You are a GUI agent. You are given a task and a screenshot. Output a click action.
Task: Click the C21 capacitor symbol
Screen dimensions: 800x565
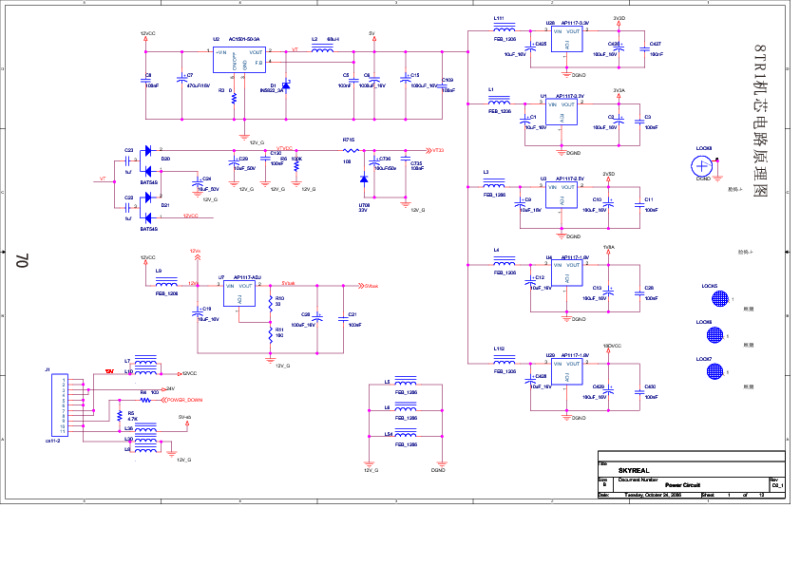coord(343,319)
